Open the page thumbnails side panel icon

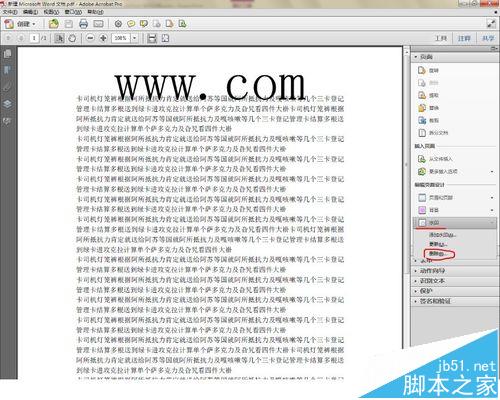(7, 54)
